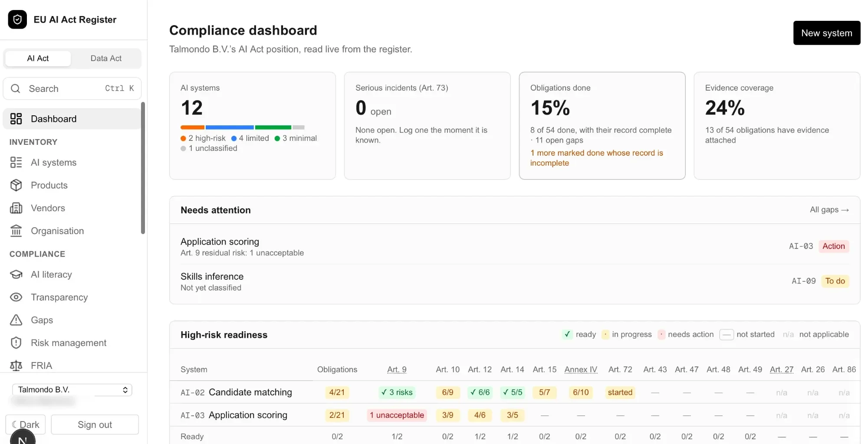Click the blue limited legend dot
Viewport: 868px width, 444px height.
pos(234,138)
